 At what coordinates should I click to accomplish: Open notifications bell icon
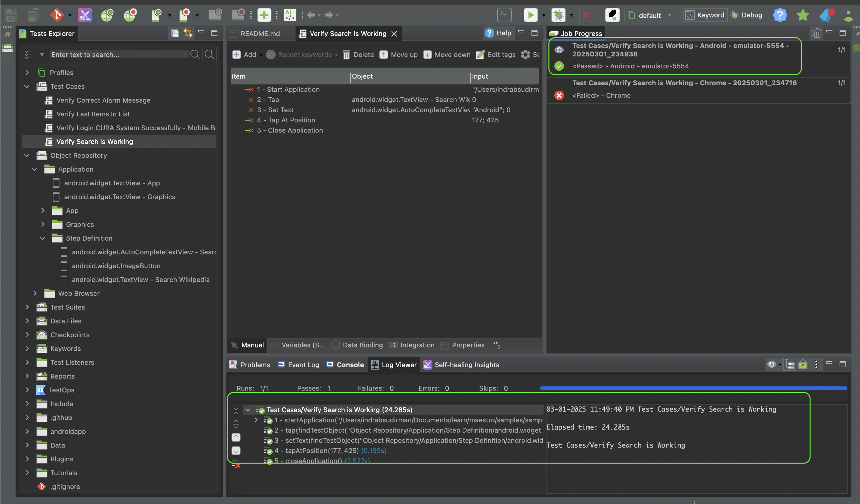(827, 15)
